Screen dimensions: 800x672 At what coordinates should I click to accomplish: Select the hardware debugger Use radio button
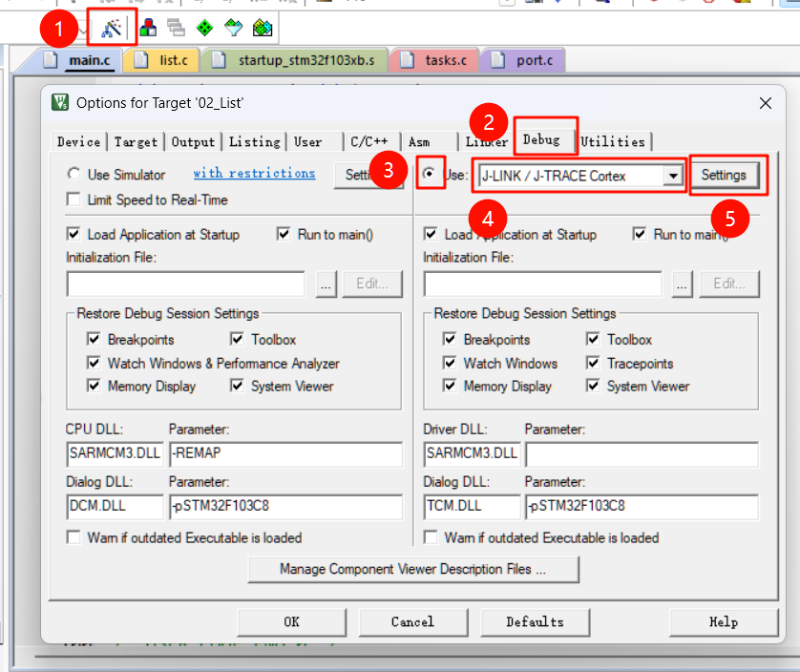click(430, 174)
